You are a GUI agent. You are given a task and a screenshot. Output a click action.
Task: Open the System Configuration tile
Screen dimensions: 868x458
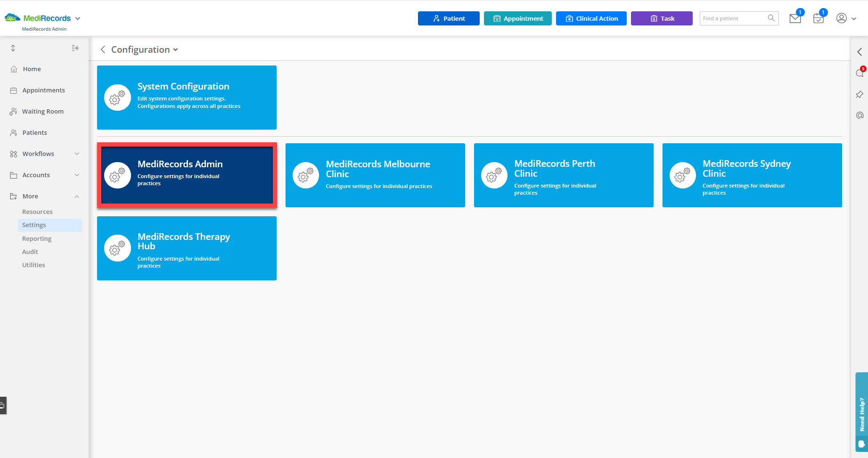[x=187, y=98]
